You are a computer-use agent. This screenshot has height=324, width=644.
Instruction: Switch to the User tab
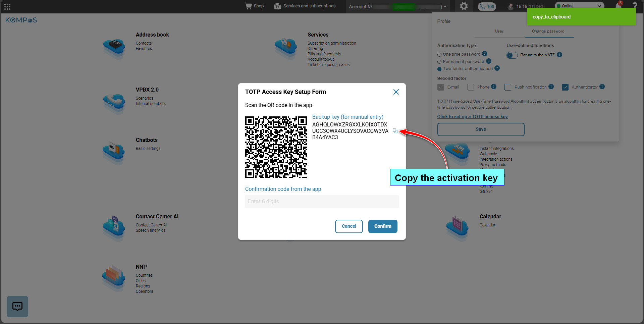[499, 31]
